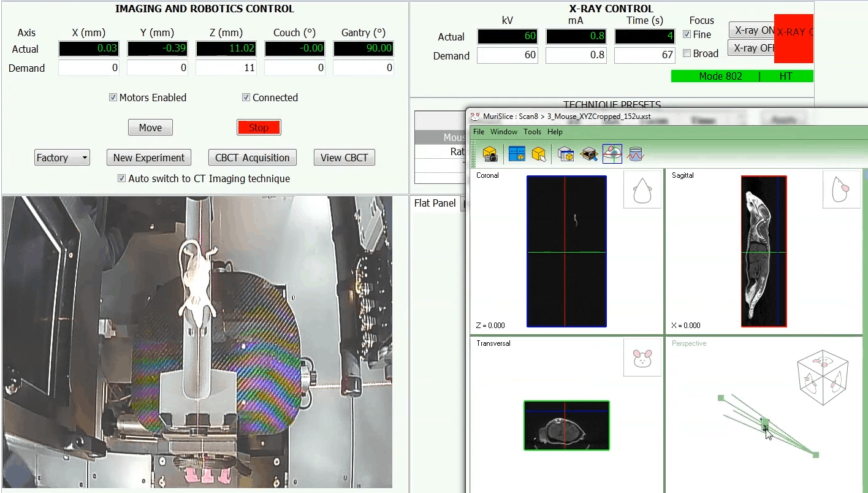Select the snapshot capture icon in MuriSlice toolbar

click(489, 154)
